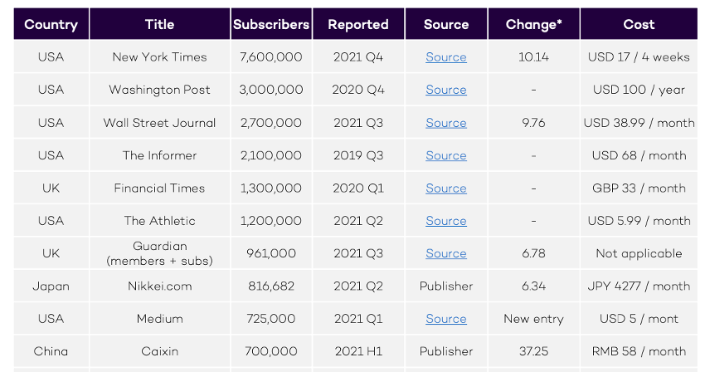Open The Athletic Source link

446,221
